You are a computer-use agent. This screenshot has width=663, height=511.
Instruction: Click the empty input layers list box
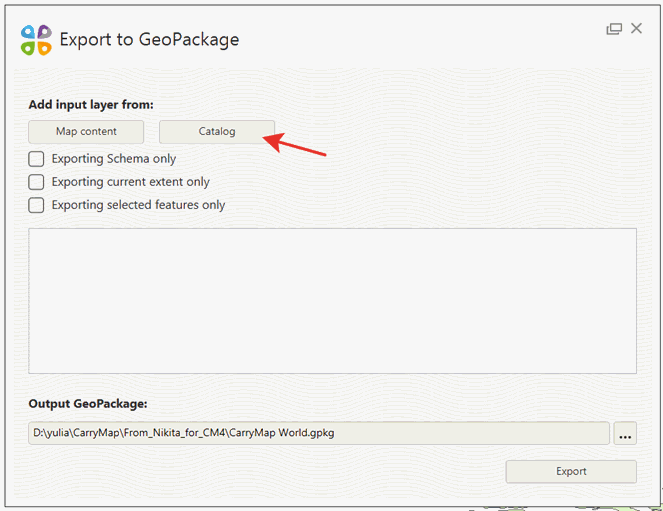[x=332, y=301]
